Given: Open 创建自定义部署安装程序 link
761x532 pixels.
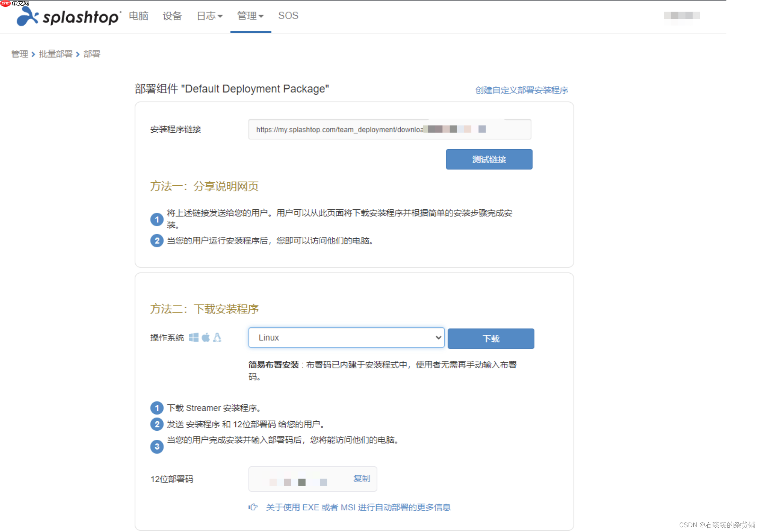Looking at the screenshot, I should [521, 90].
